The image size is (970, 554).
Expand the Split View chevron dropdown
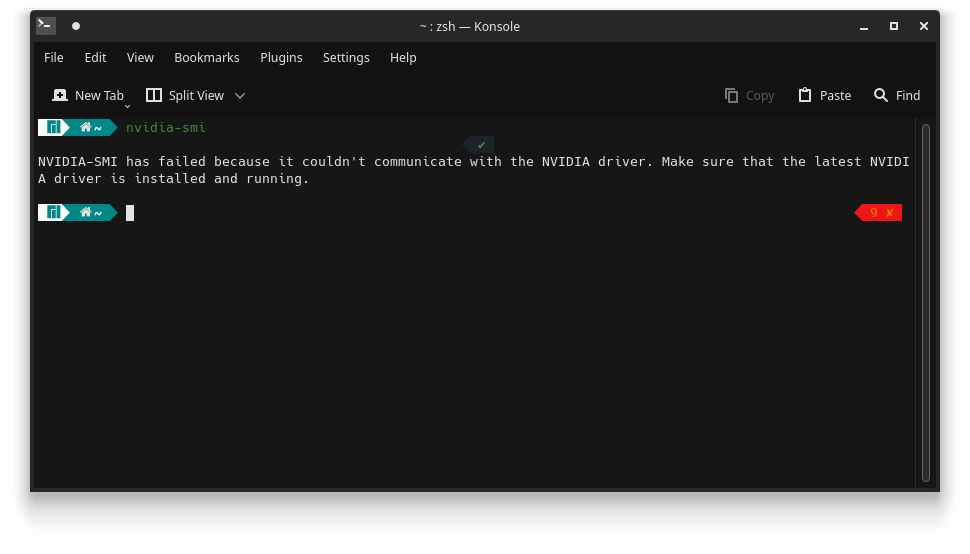tap(240, 95)
